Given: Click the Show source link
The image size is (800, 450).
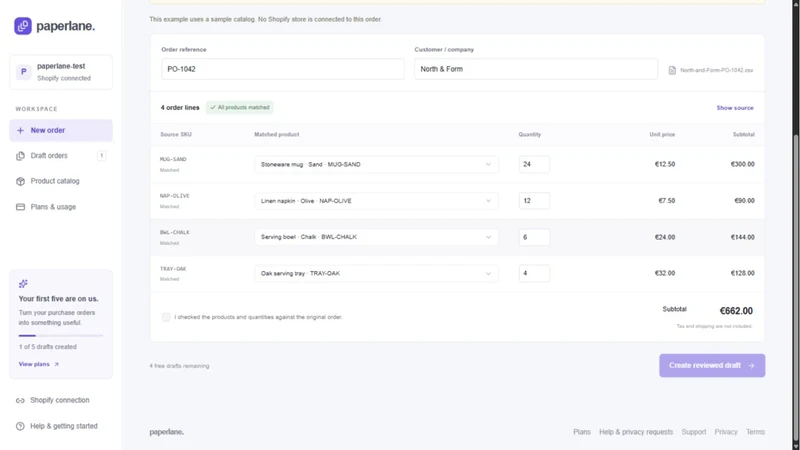Looking at the screenshot, I should (735, 108).
